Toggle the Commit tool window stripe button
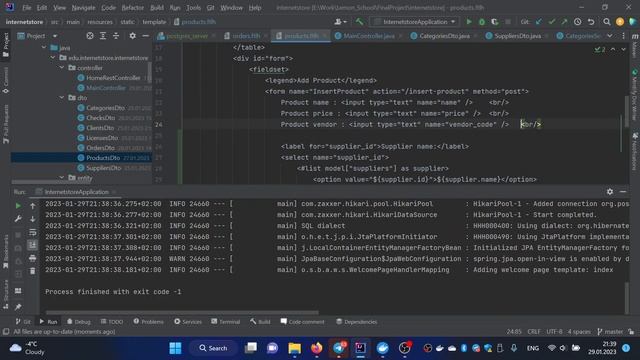Image resolution: width=640 pixels, height=360 pixels. [x=6, y=80]
